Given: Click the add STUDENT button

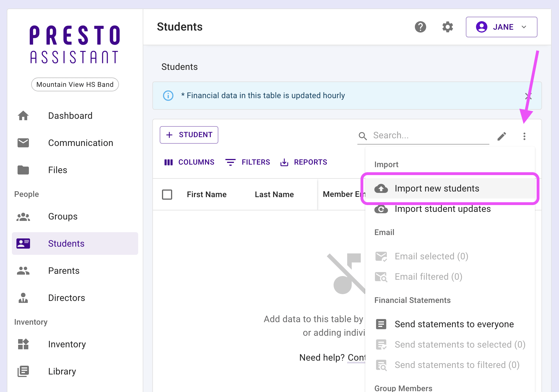Looking at the screenshot, I should [x=189, y=135].
